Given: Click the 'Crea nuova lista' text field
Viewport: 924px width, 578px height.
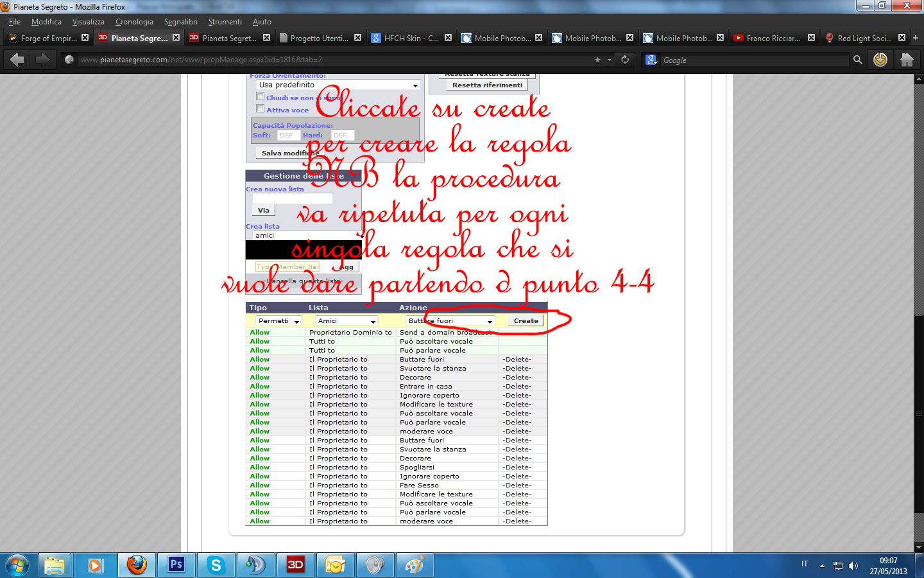Looking at the screenshot, I should [292, 198].
